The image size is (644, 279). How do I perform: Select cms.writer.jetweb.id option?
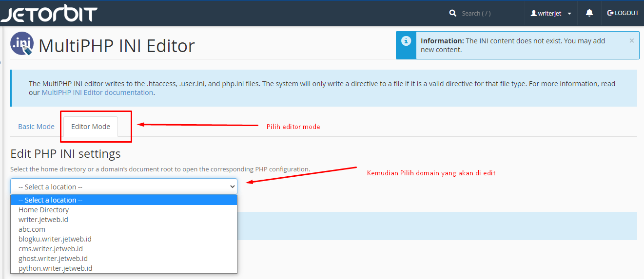[x=124, y=249]
